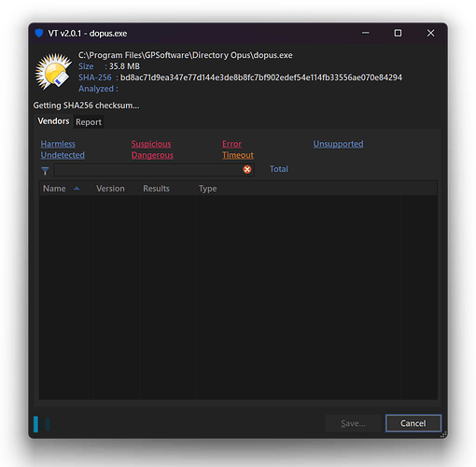Click the Size label
This screenshot has height=467, width=476.
pyautogui.click(x=86, y=66)
